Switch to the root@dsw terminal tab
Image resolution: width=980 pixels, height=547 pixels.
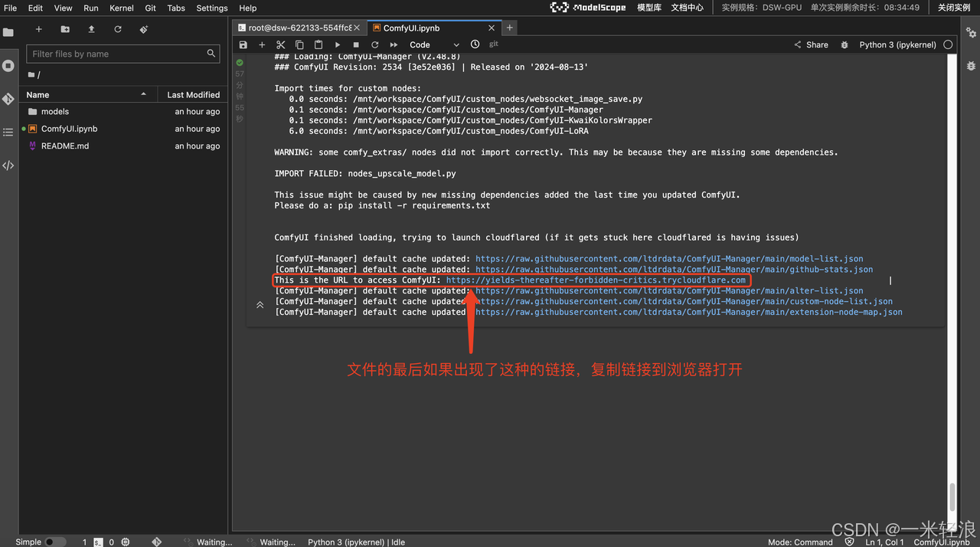295,27
